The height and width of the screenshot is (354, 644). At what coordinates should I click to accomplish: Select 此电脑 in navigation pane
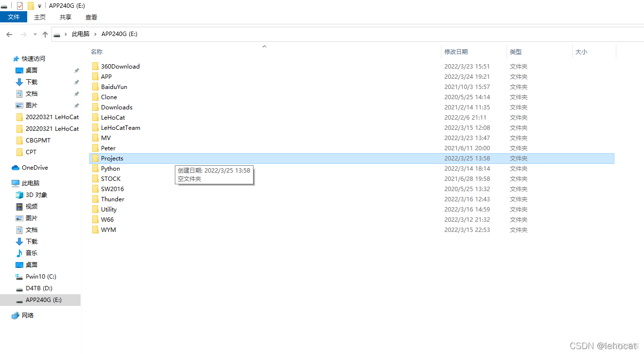coord(31,183)
